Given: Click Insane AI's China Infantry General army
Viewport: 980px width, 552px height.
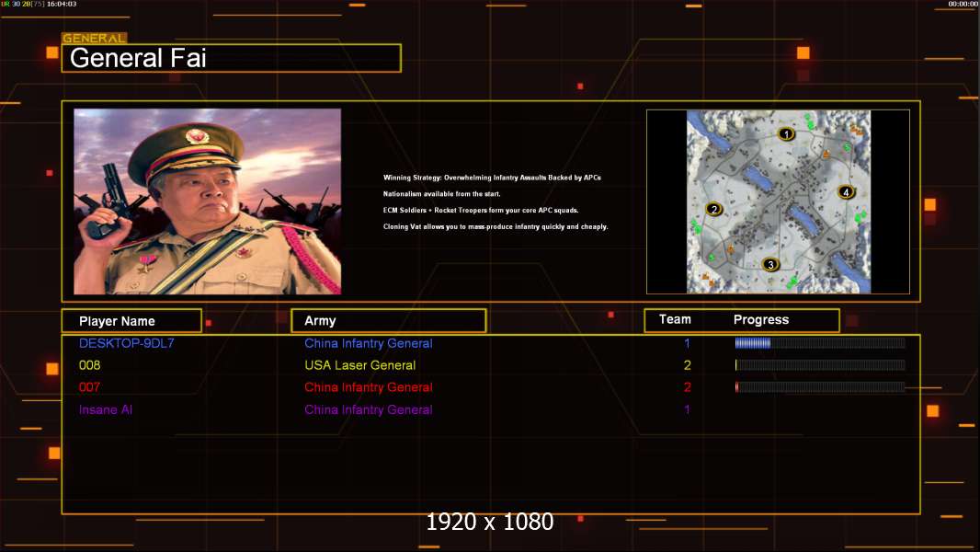Looking at the screenshot, I should [x=368, y=409].
